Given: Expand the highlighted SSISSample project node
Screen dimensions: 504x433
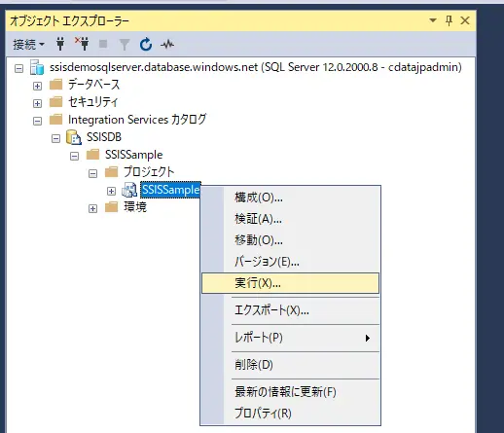Looking at the screenshot, I should pyautogui.click(x=111, y=191).
